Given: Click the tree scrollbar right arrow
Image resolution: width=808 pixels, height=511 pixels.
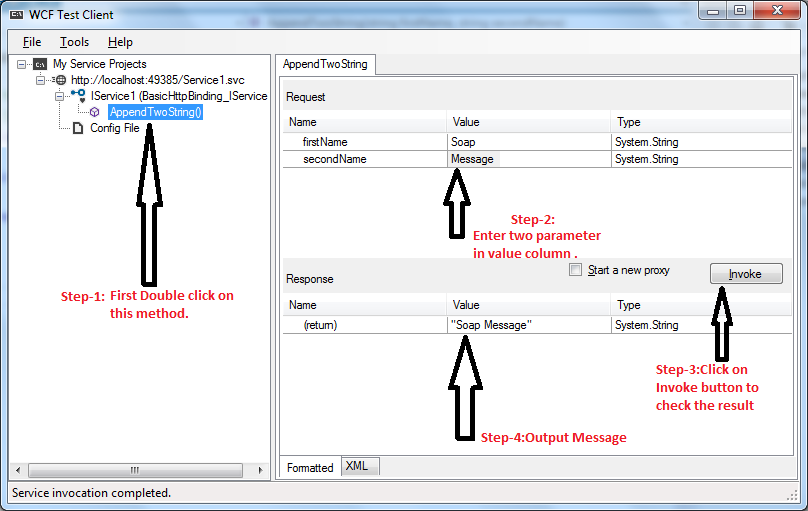Looking at the screenshot, I should point(260,470).
